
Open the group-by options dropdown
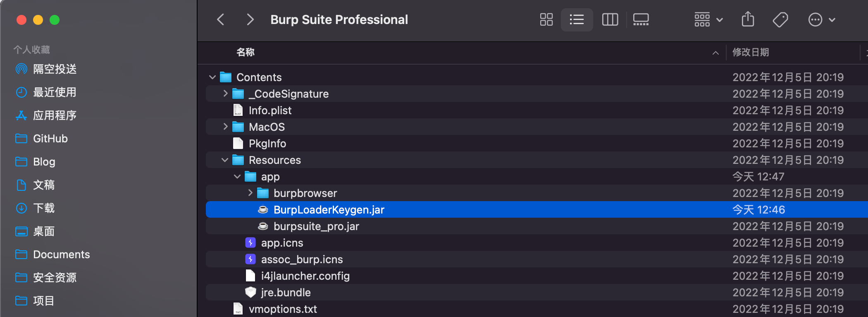[x=708, y=19]
